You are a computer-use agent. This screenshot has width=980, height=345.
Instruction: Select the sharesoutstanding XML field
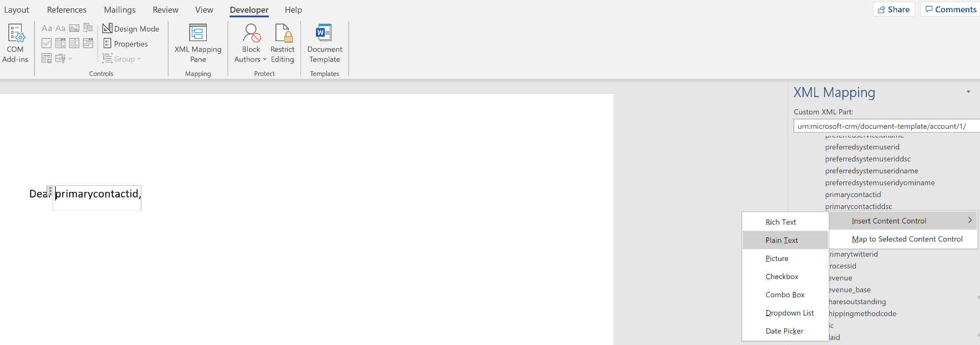point(857,302)
